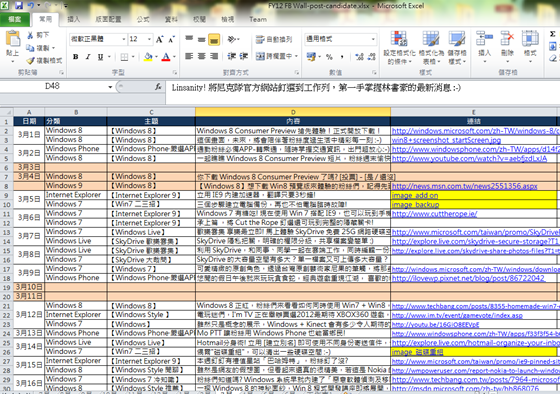Image resolution: width=560 pixels, height=394 pixels.
Task: Open the news.msn.com.tw link in row 8
Action: pyautogui.click(x=464, y=186)
